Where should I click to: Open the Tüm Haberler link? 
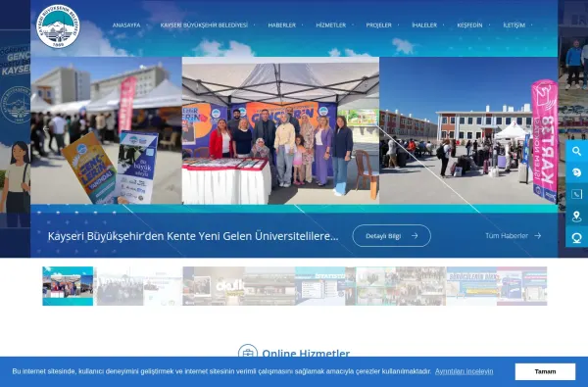513,235
